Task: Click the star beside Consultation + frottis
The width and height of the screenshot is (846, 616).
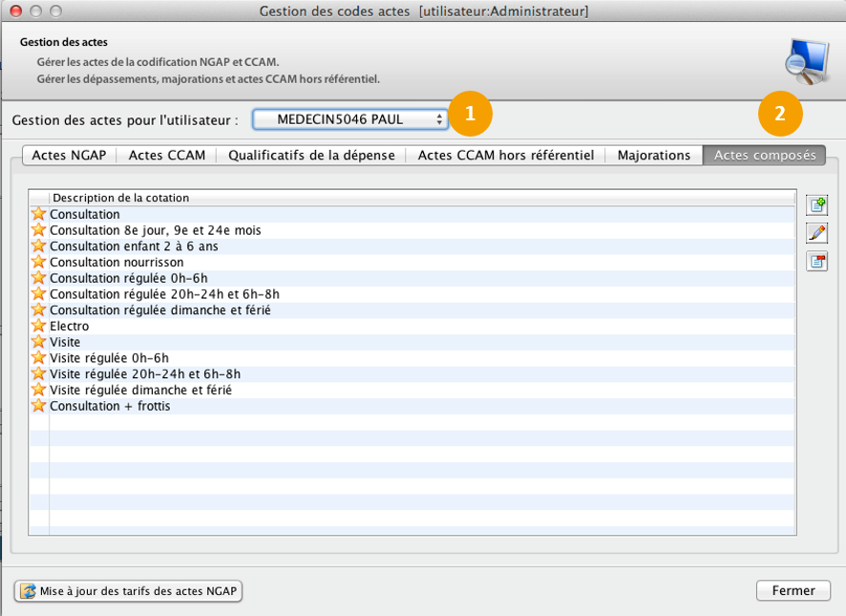Action: [39, 406]
